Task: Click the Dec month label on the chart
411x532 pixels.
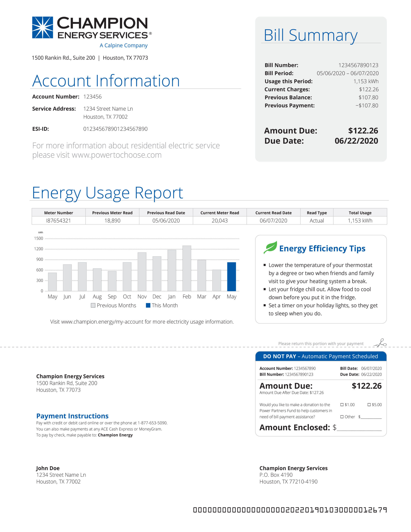Action: tap(157, 297)
